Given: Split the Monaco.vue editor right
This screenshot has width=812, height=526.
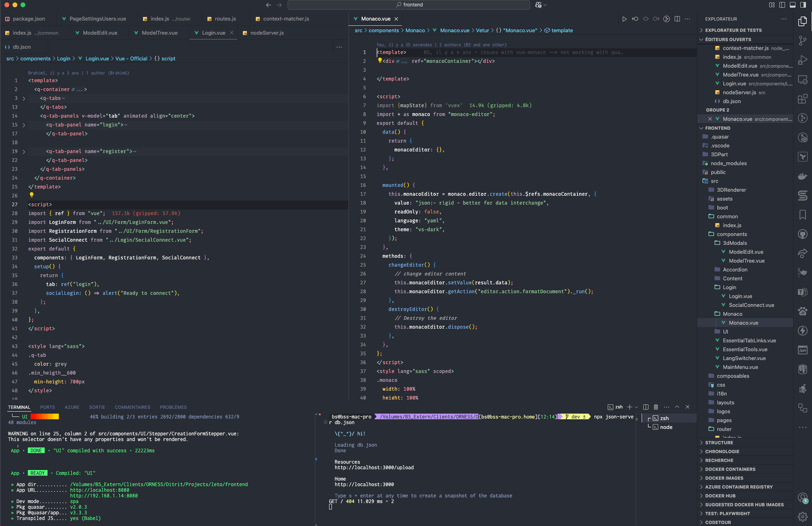Looking at the screenshot, I should 677,19.
